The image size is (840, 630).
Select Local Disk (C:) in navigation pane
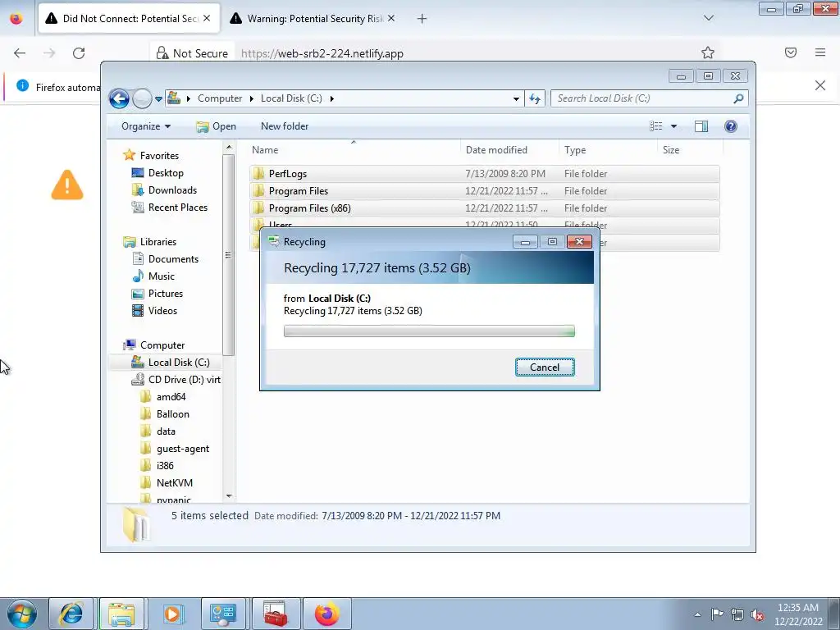click(178, 362)
